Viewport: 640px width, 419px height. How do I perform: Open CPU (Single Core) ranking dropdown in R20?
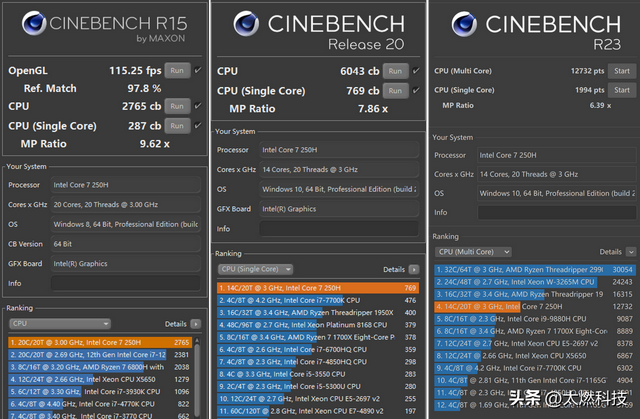[x=256, y=269]
